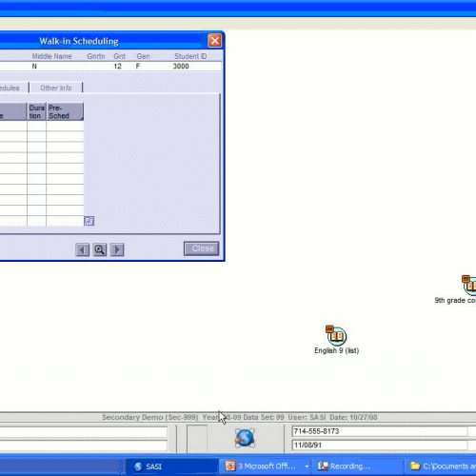Click the gender value F

click(x=138, y=67)
